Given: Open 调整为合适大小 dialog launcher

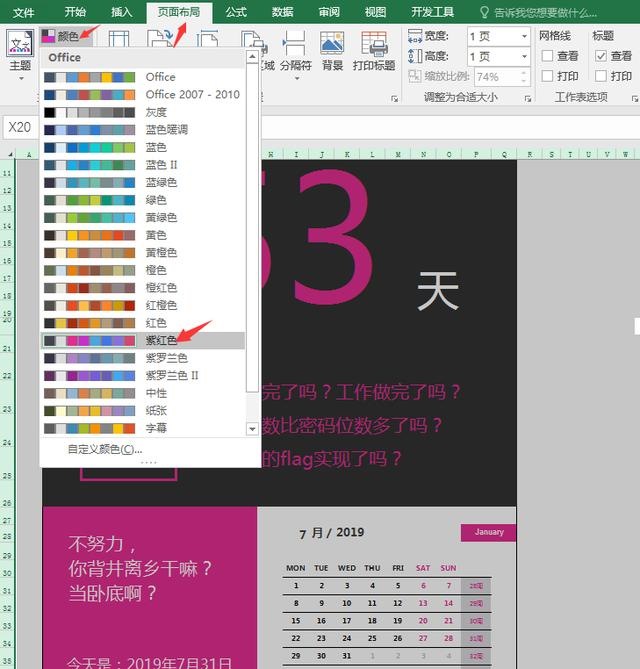Looking at the screenshot, I should click(x=528, y=99).
